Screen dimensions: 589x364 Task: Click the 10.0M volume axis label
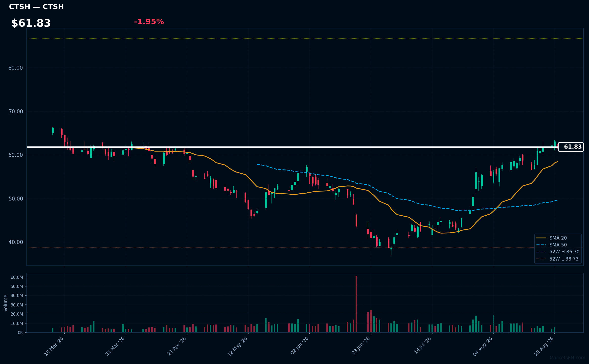17,324
